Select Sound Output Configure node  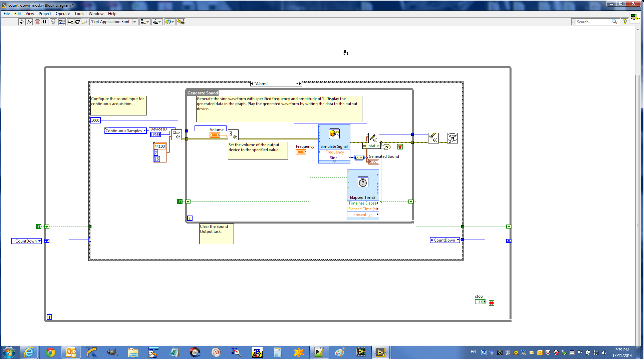point(177,135)
